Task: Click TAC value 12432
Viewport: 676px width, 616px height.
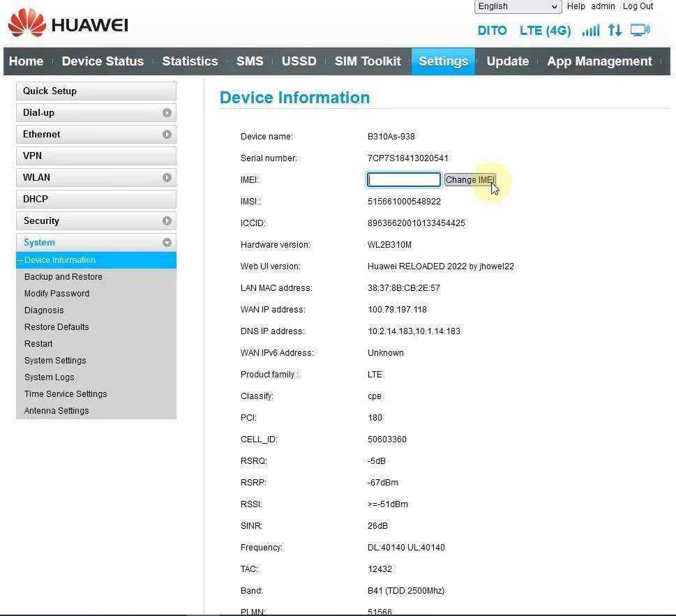Action: pyautogui.click(x=380, y=569)
